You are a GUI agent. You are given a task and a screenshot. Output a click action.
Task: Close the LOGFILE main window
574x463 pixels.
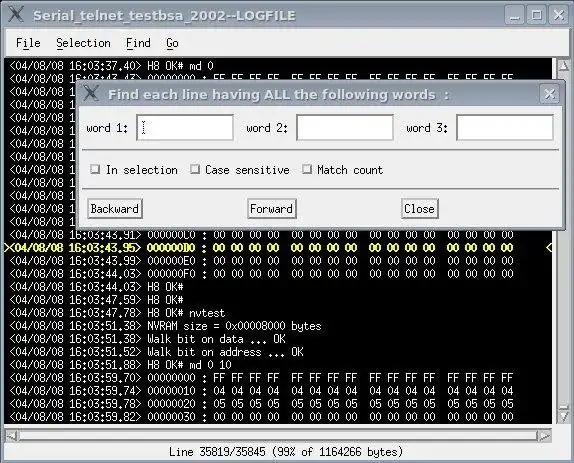point(559,15)
